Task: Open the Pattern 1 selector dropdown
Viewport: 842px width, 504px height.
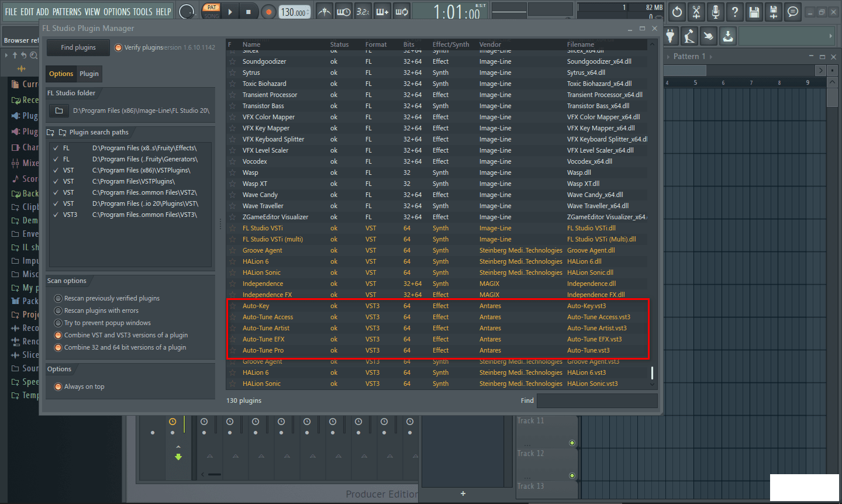Action: coord(691,56)
